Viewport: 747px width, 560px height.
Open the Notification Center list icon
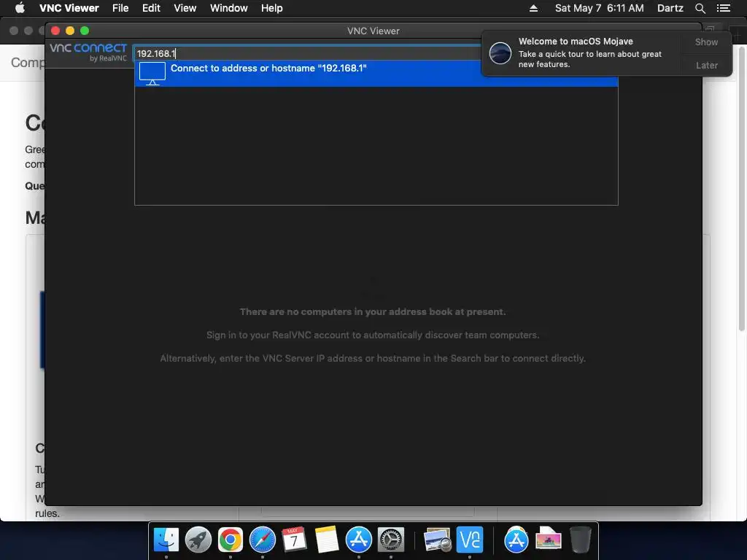723,8
